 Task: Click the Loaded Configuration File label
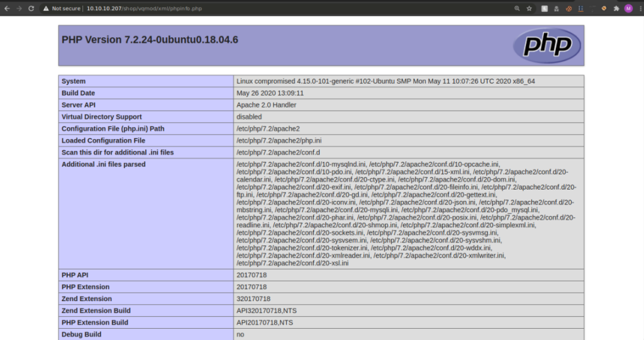[x=104, y=140]
